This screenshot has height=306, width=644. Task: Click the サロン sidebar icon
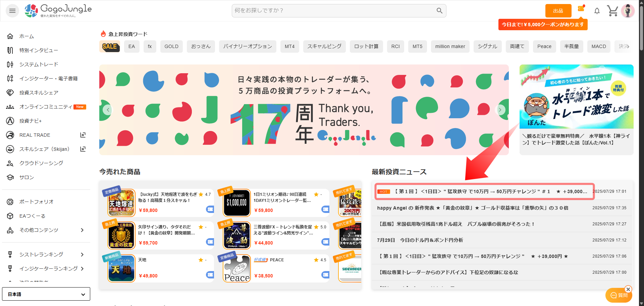tap(10, 177)
